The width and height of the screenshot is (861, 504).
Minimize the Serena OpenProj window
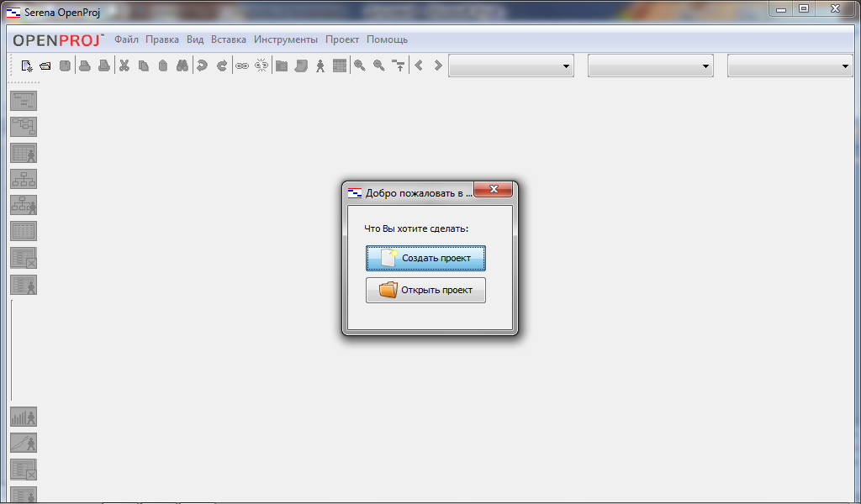(781, 8)
